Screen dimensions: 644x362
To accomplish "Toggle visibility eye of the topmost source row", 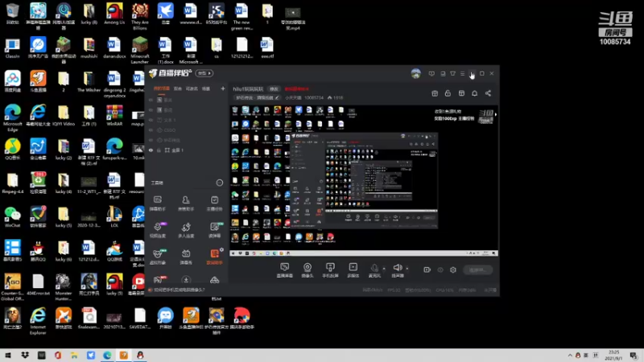I will [x=151, y=100].
